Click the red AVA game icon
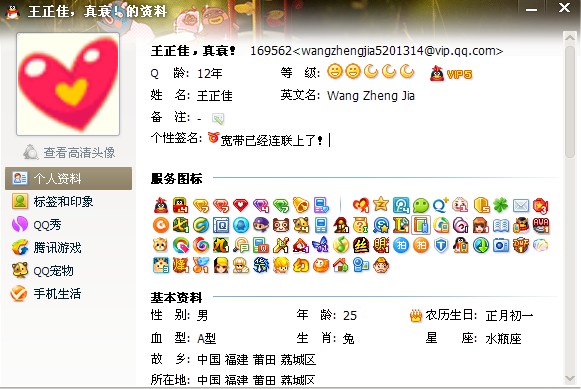The image size is (581, 389). click(x=541, y=225)
